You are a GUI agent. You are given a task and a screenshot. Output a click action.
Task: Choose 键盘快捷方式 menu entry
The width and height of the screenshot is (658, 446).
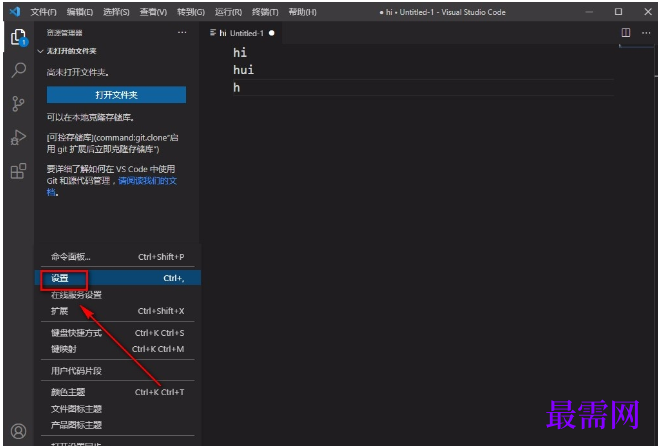click(x=118, y=333)
